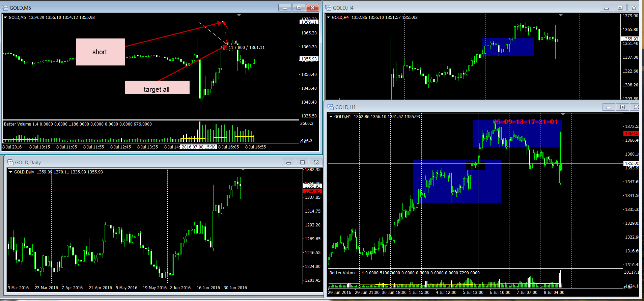Select the blue rectangle object in GOLD,H4
The height and width of the screenshot is (301, 644).
click(508, 47)
